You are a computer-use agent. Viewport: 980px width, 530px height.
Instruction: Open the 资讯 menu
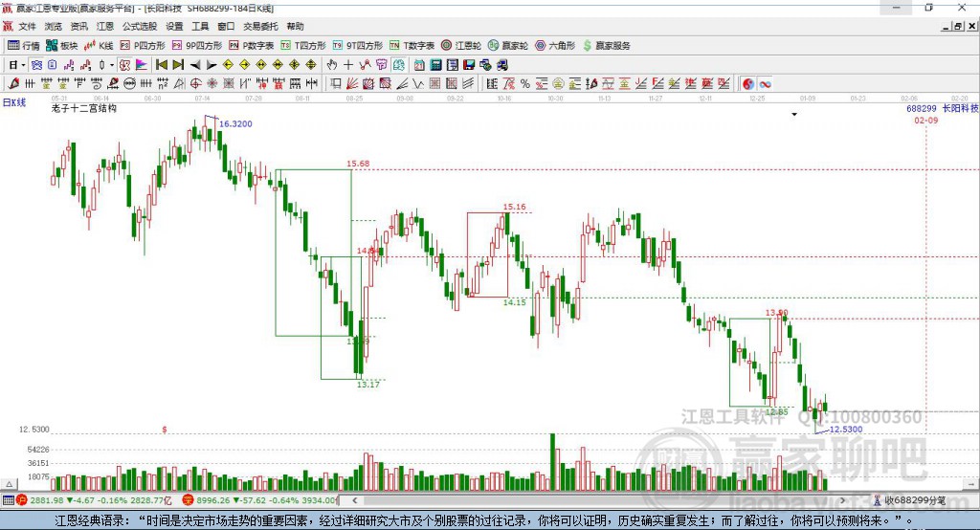point(78,26)
